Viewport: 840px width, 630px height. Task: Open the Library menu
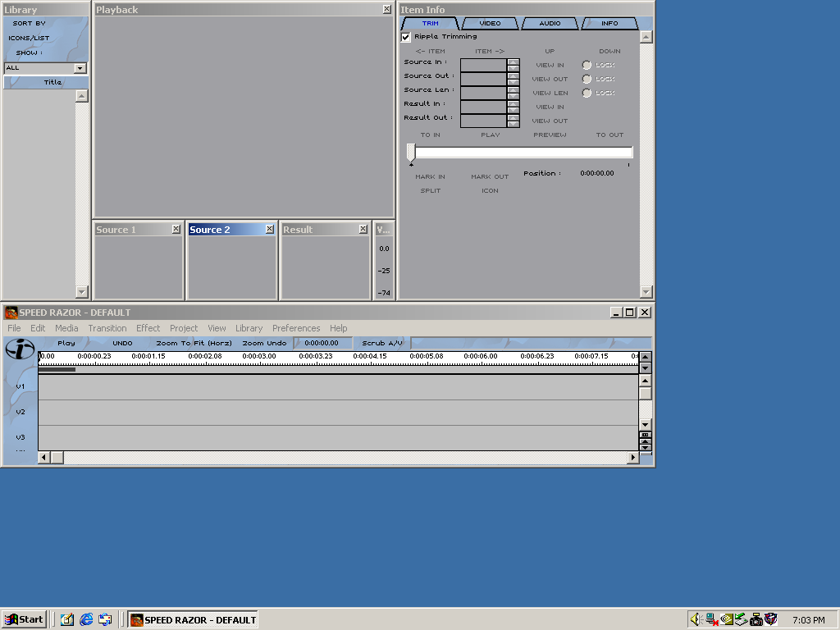coord(249,328)
